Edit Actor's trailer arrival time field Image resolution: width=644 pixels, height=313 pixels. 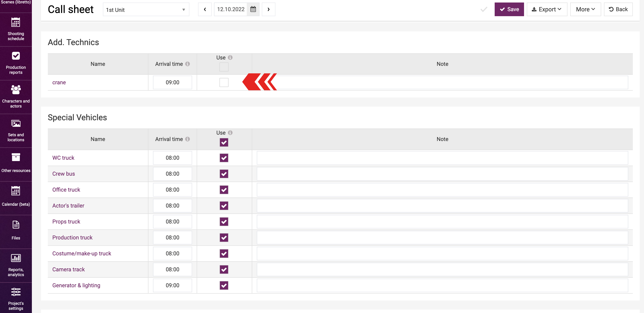click(173, 206)
